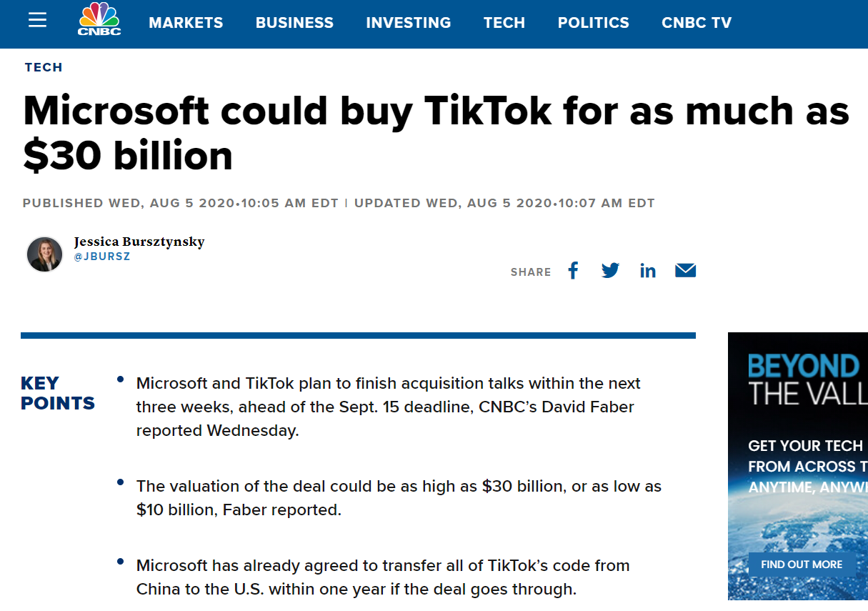868x611 pixels.
Task: Click the Key Points heading
Action: tap(58, 393)
